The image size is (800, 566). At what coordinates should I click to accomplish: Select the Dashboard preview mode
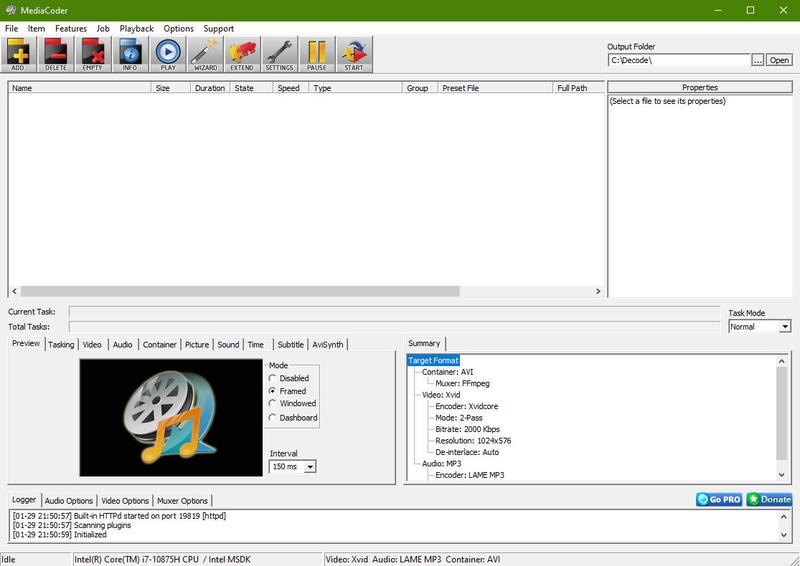[273, 418]
